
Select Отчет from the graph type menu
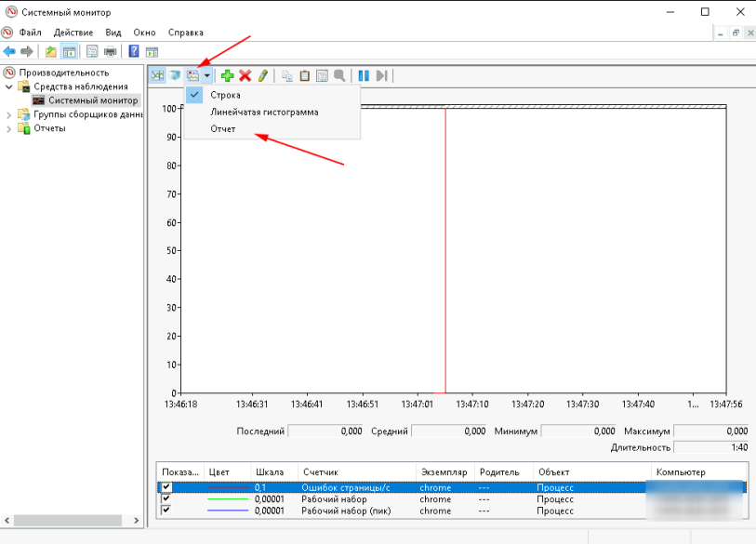pos(223,129)
